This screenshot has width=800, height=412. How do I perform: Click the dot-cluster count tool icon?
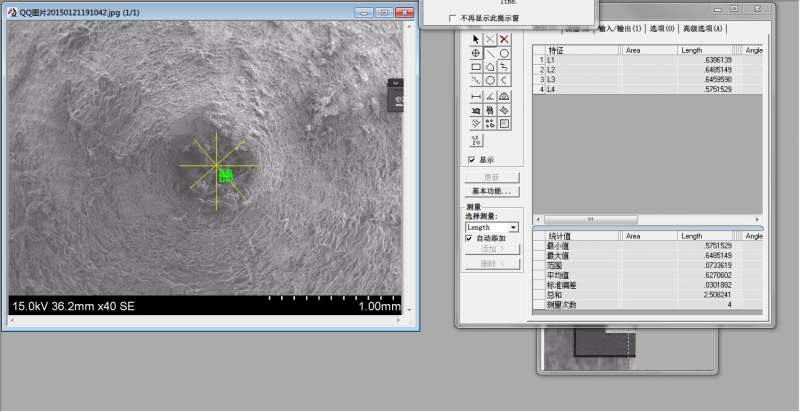tap(490, 123)
